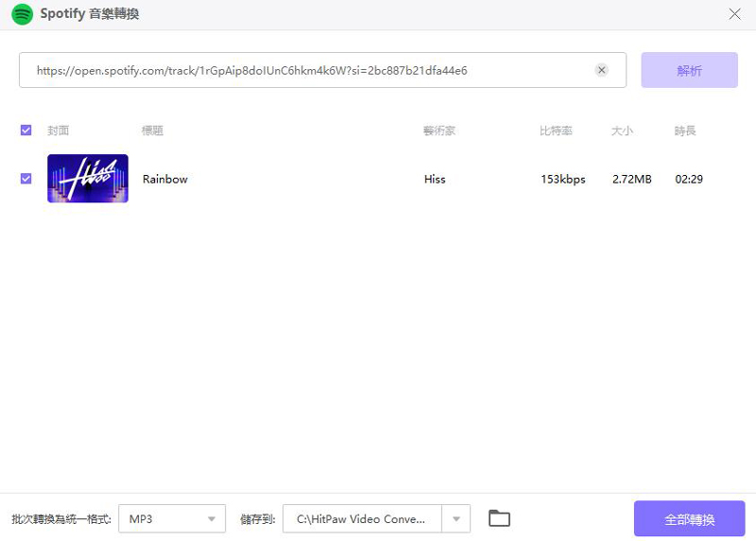Expand the save path dropdown arrow
756x541 pixels.
click(x=456, y=519)
